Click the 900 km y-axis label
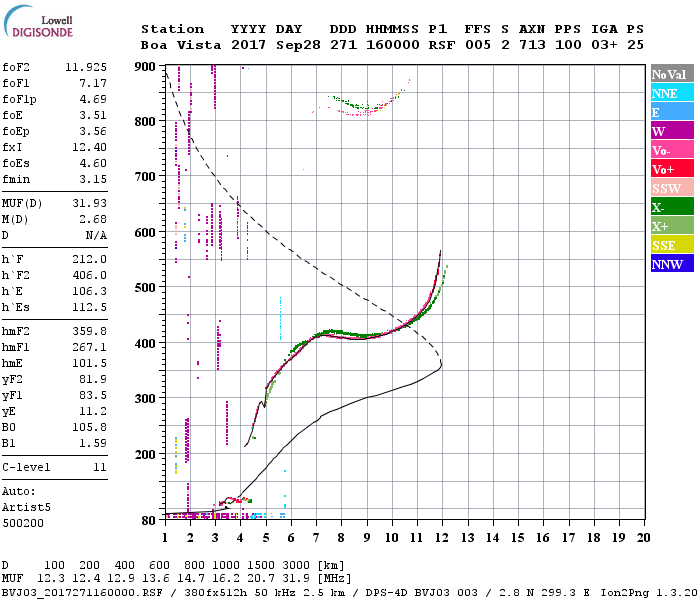Viewport: 700px width, 600px height. pos(145,67)
